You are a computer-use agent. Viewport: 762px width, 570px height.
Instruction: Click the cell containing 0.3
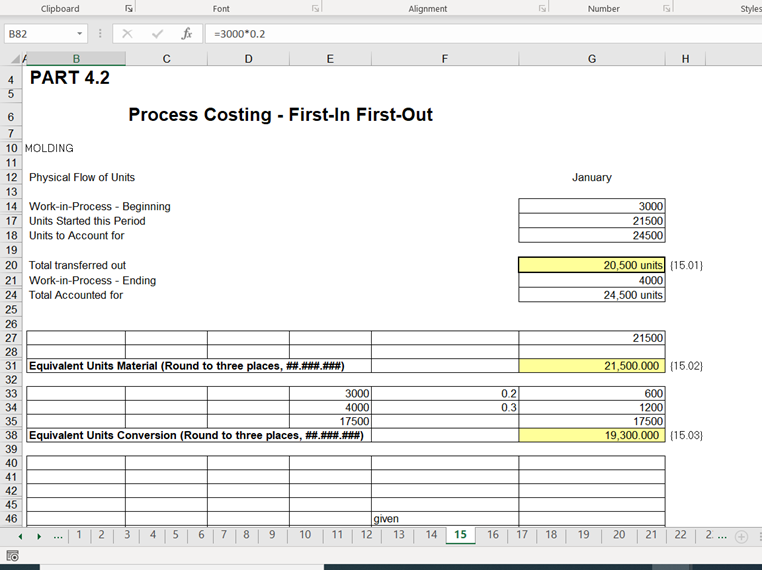tap(445, 407)
